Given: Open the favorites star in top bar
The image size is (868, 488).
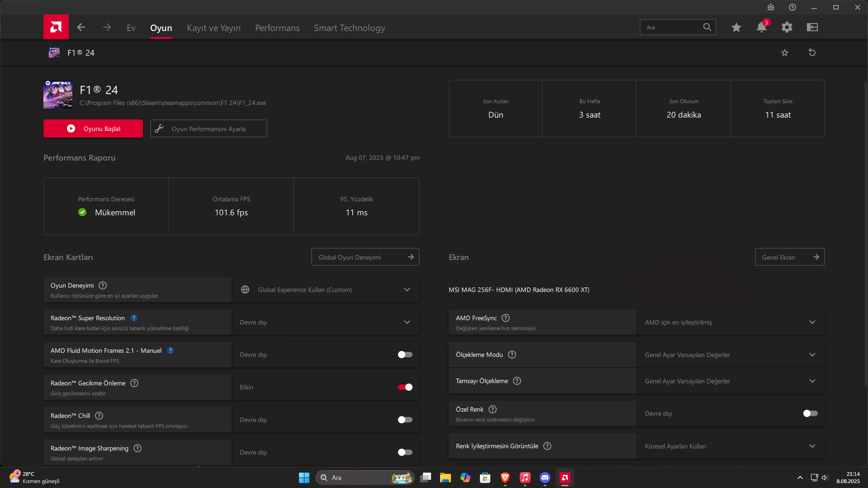Looking at the screenshot, I should pos(736,28).
